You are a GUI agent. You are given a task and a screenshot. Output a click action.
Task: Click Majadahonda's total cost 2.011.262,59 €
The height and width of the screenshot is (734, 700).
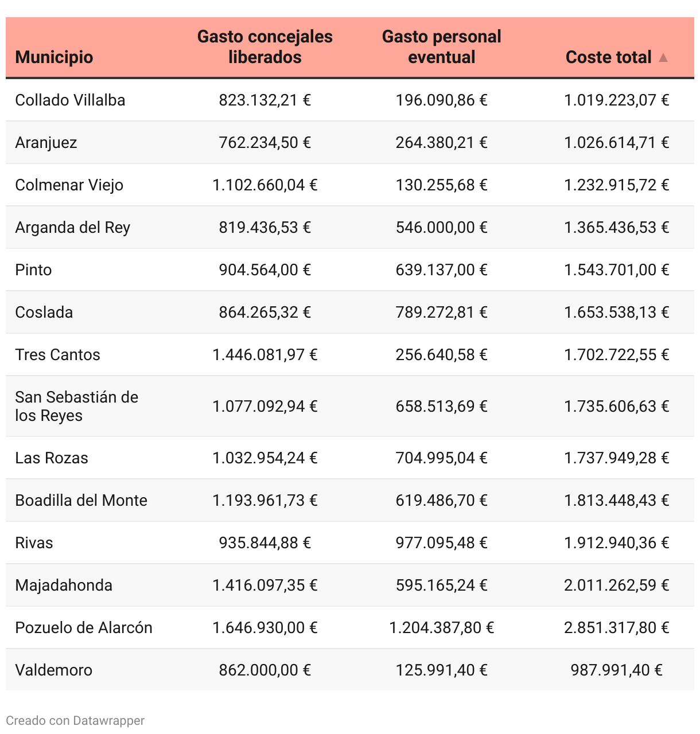pos(616,585)
